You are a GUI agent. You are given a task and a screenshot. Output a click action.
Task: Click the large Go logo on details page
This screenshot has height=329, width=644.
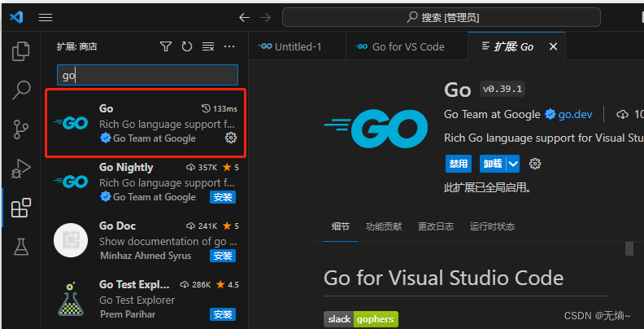coord(376,129)
